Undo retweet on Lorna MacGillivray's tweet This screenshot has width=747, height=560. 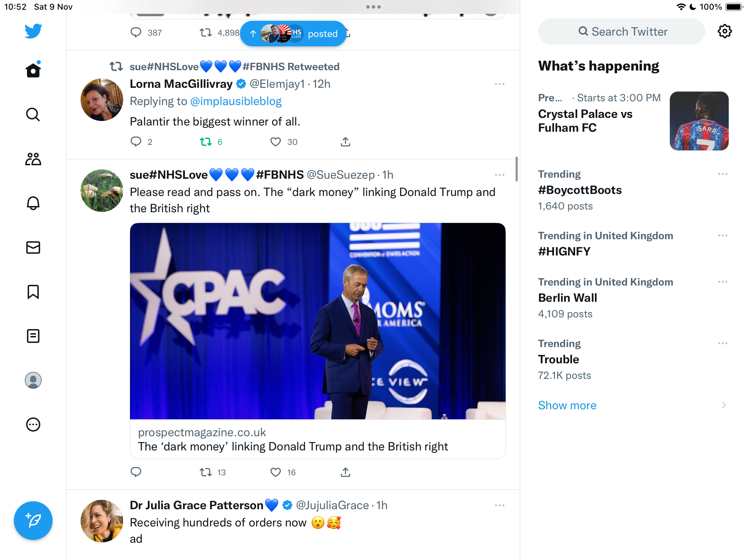click(206, 142)
